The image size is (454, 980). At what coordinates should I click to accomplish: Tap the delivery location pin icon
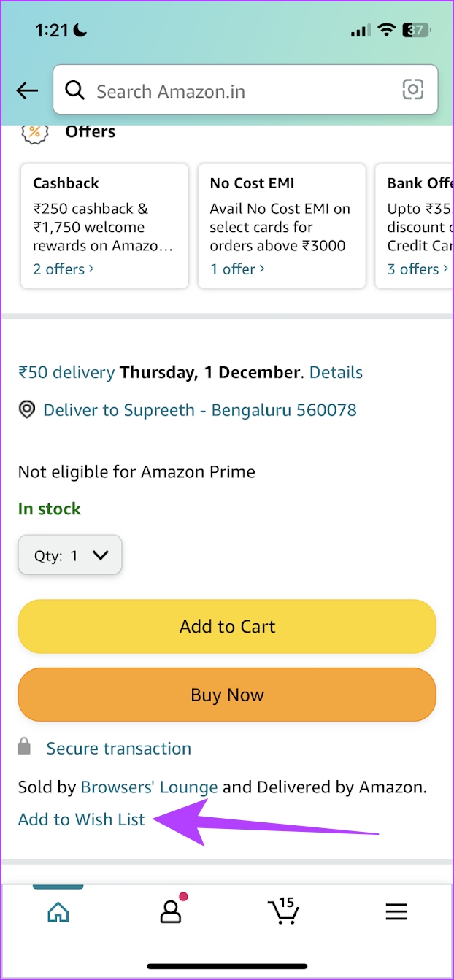27,409
